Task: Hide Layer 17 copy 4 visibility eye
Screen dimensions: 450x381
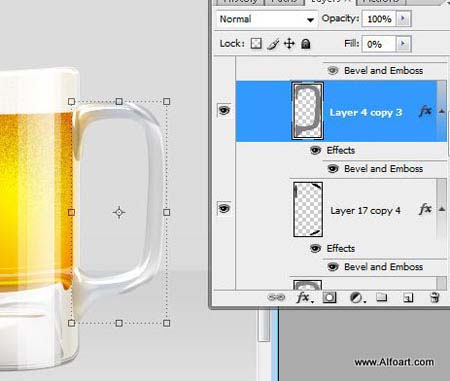Action: [x=224, y=209]
